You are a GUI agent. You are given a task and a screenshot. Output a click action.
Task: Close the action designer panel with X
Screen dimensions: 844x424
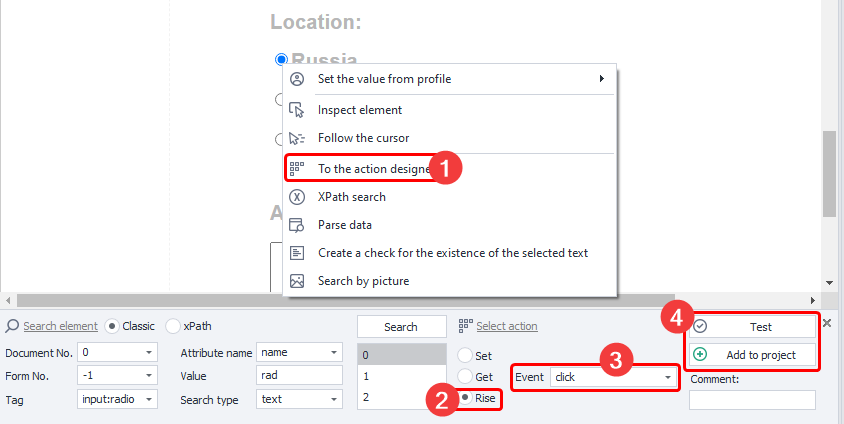coord(827,324)
